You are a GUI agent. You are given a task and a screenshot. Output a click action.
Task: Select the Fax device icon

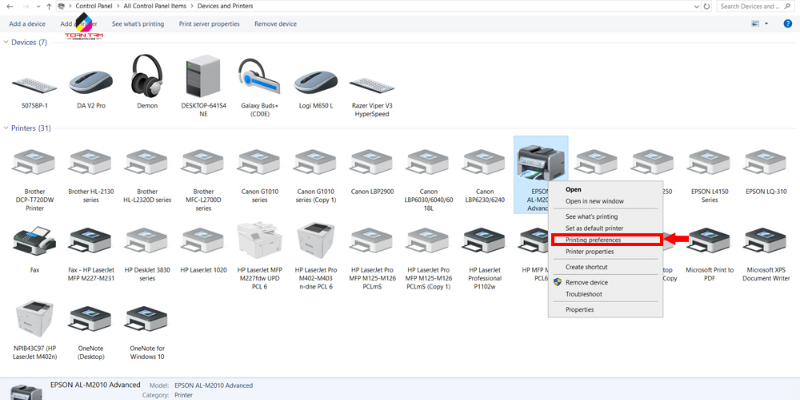(x=34, y=241)
